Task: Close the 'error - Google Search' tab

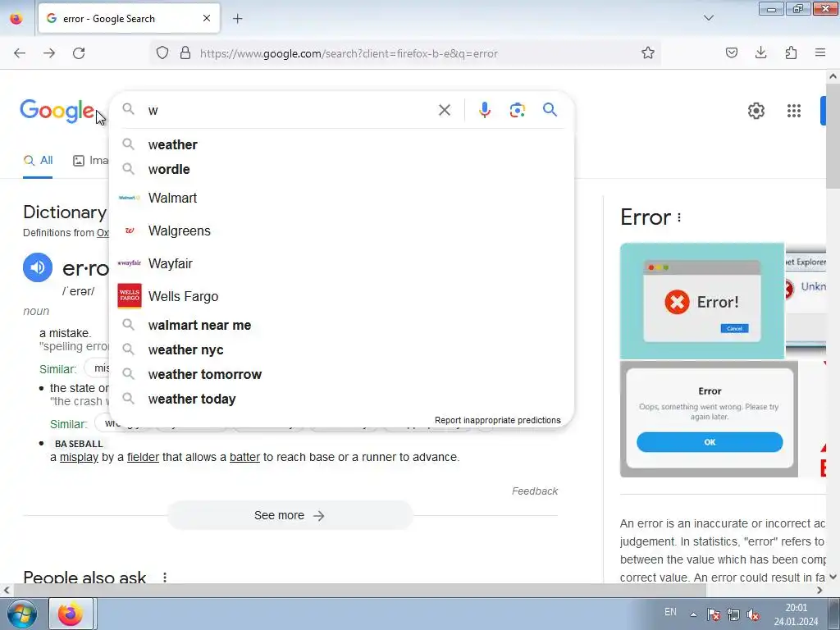Action: tap(206, 18)
